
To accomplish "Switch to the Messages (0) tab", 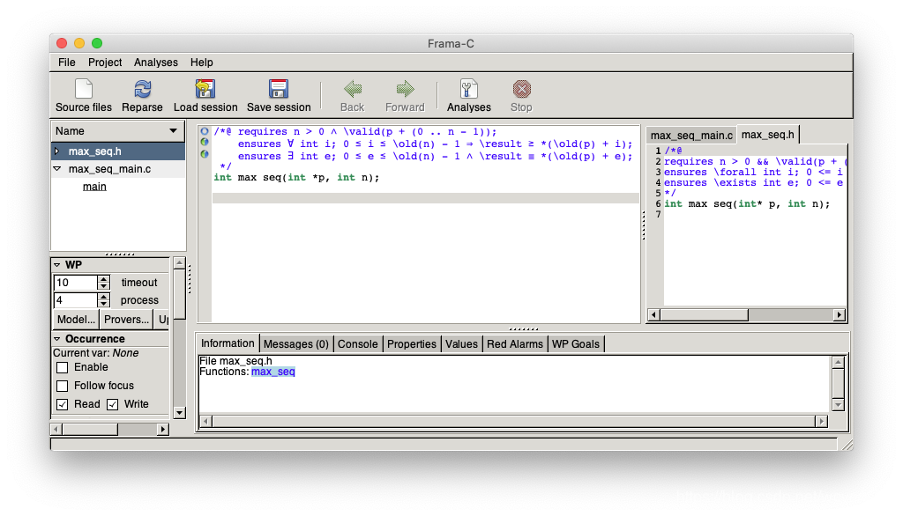I will 296,344.
